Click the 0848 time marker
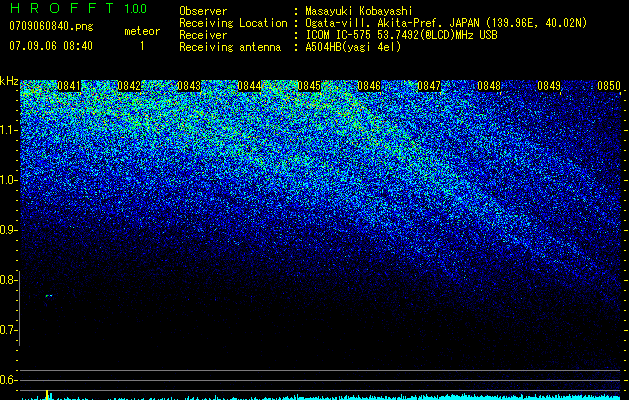This screenshot has height=400, width=629. click(x=489, y=86)
